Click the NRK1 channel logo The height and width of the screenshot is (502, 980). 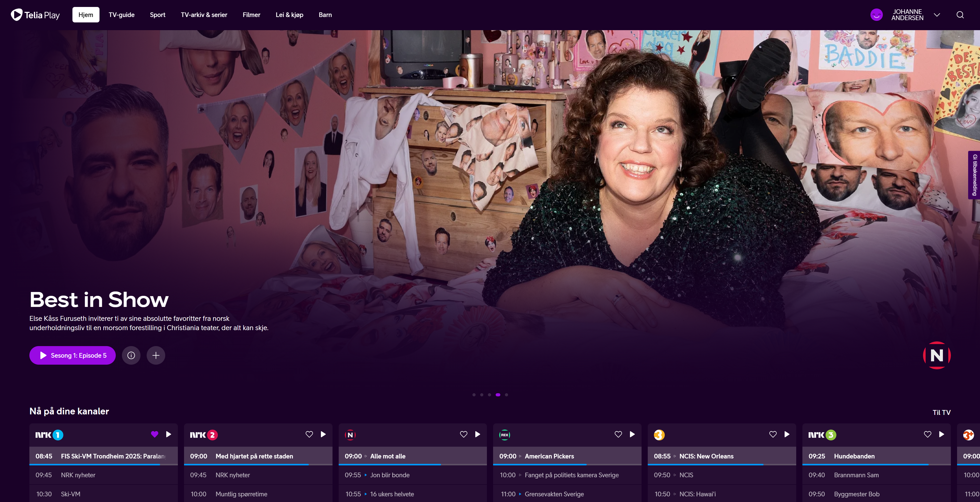[x=49, y=435]
